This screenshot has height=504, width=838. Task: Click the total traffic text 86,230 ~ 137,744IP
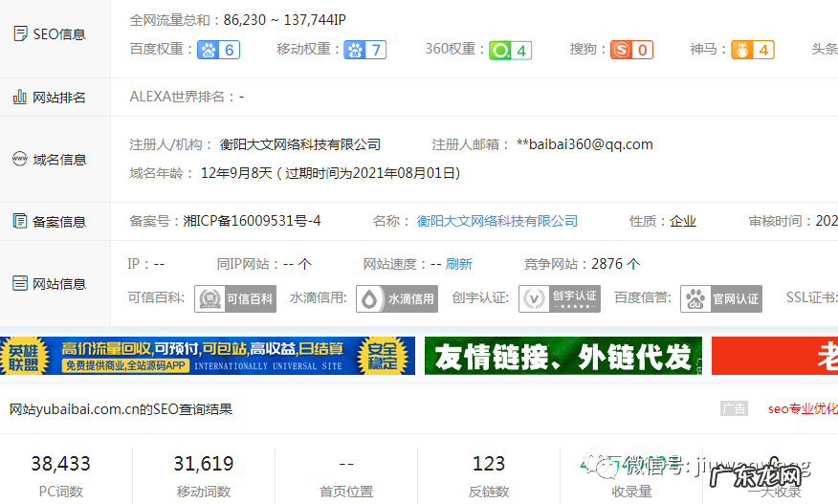pyautogui.click(x=285, y=20)
